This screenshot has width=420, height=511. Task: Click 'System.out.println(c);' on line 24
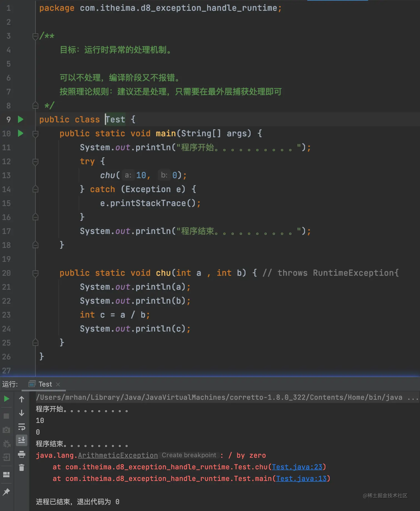coord(135,329)
